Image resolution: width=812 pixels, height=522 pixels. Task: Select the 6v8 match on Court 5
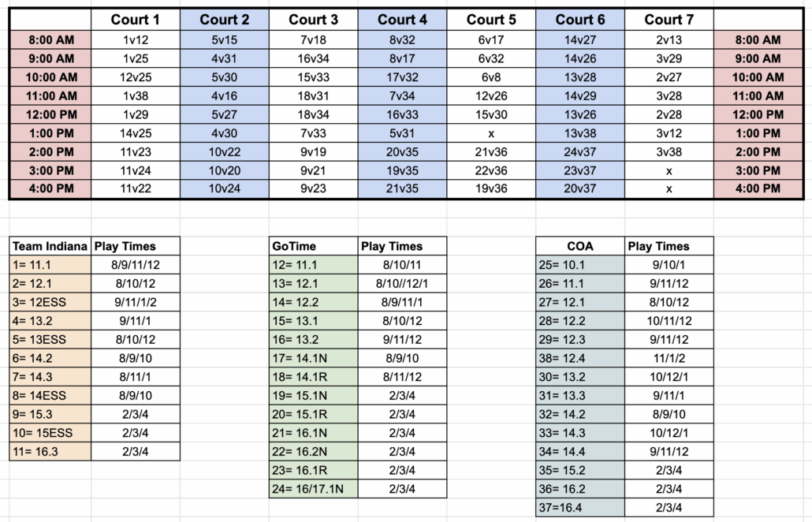pyautogui.click(x=491, y=77)
